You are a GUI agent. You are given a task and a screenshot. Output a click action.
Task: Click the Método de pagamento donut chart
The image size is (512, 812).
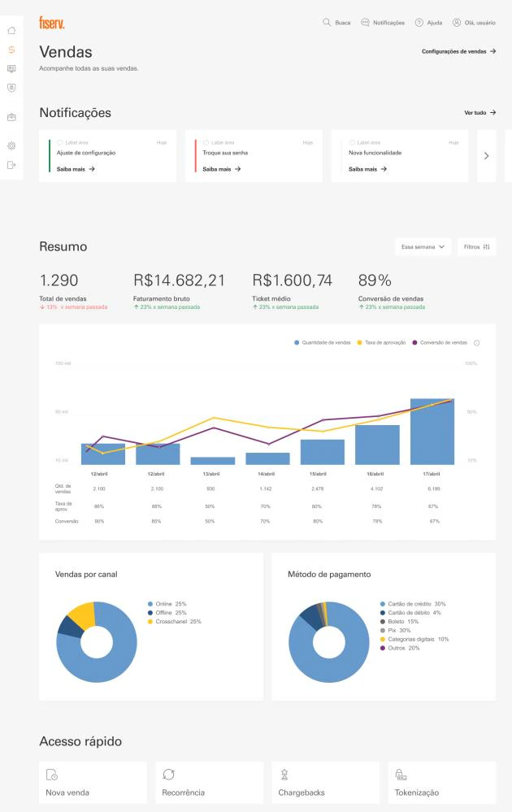tap(328, 642)
